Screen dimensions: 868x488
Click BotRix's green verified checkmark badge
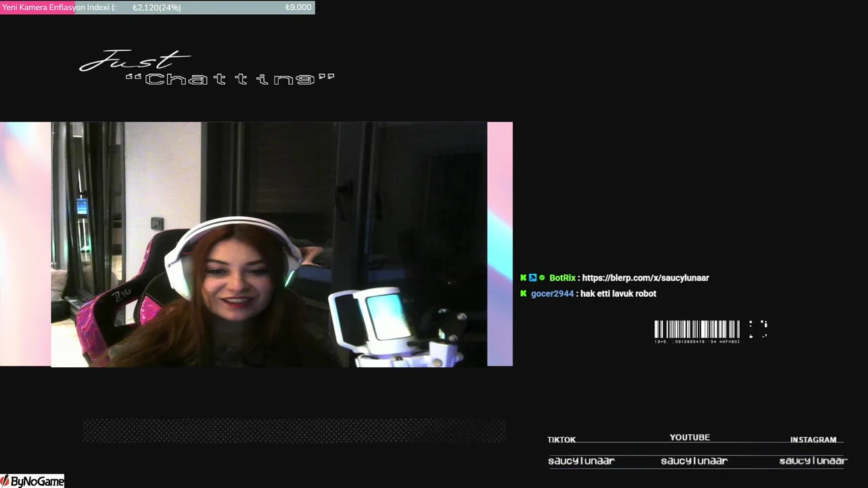pos(541,278)
